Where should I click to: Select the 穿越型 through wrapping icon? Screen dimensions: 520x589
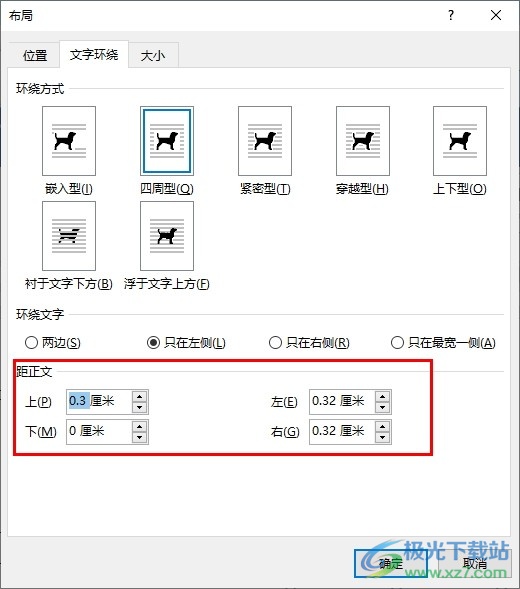363,141
